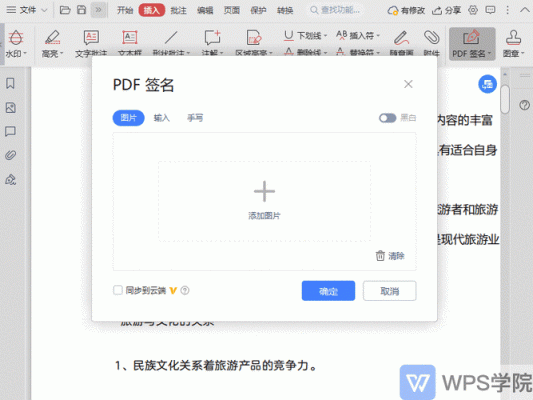Expand more quick-access tools chevron
Viewport: 533px width, 400px height.
click(x=98, y=10)
